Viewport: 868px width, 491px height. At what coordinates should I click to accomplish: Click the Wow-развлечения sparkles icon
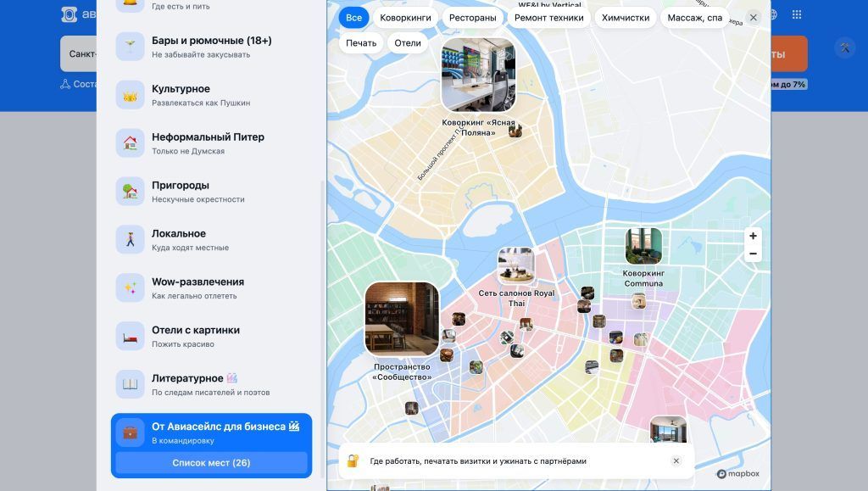[x=130, y=287]
